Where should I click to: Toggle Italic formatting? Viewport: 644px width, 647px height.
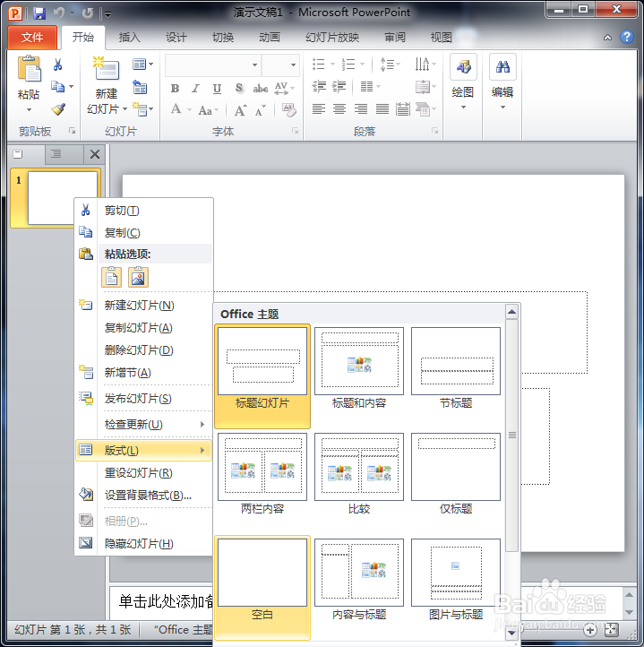[196, 89]
